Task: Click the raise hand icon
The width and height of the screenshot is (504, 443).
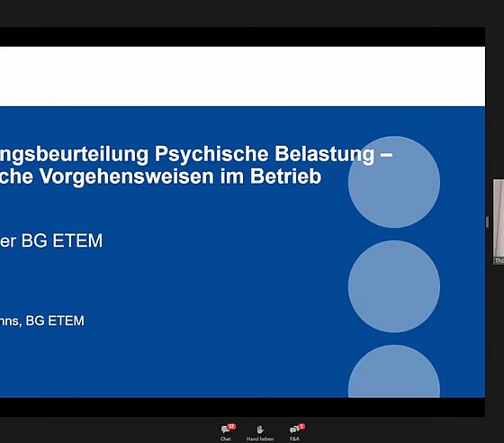Action: pos(260,429)
